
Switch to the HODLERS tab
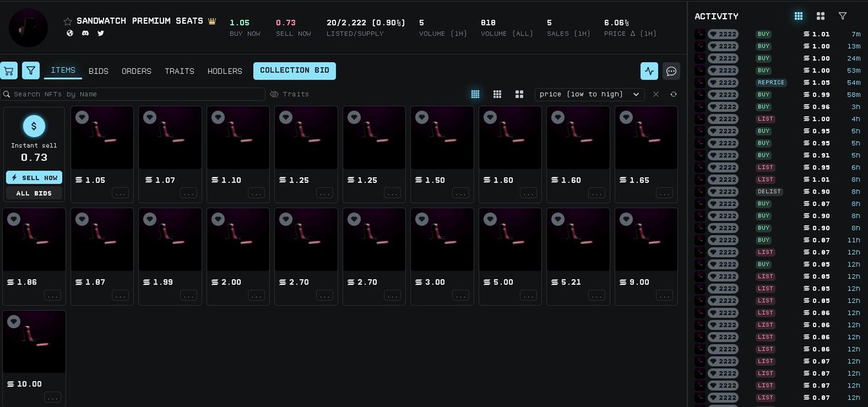point(225,71)
